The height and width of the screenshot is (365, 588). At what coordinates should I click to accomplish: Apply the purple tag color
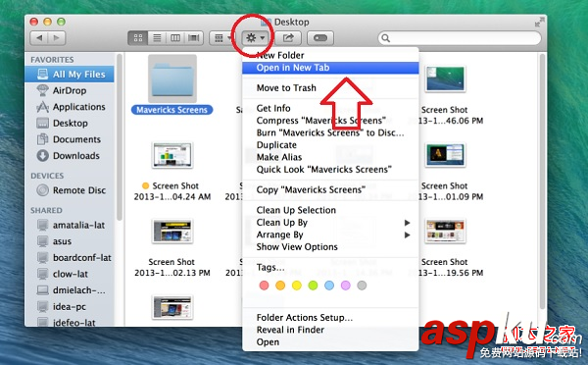point(345,286)
